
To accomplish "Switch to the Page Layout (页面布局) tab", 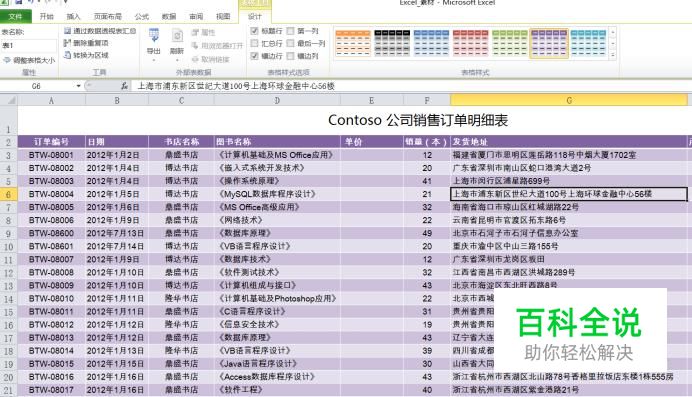I will tap(108, 16).
